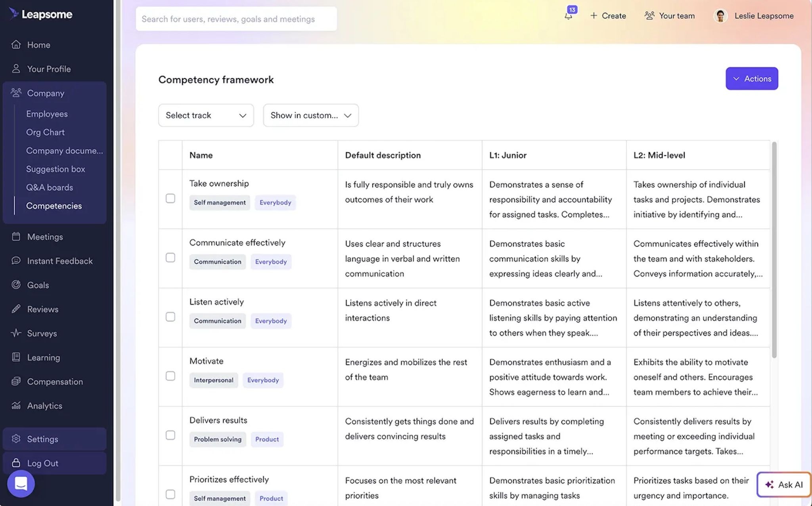
Task: Click the sidebar vertical scrollbar
Action: 118,251
